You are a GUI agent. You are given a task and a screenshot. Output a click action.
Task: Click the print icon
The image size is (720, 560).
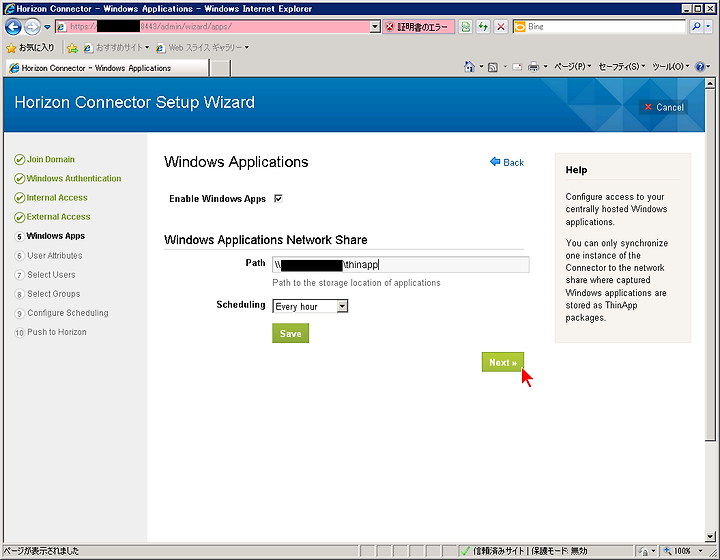coord(533,67)
